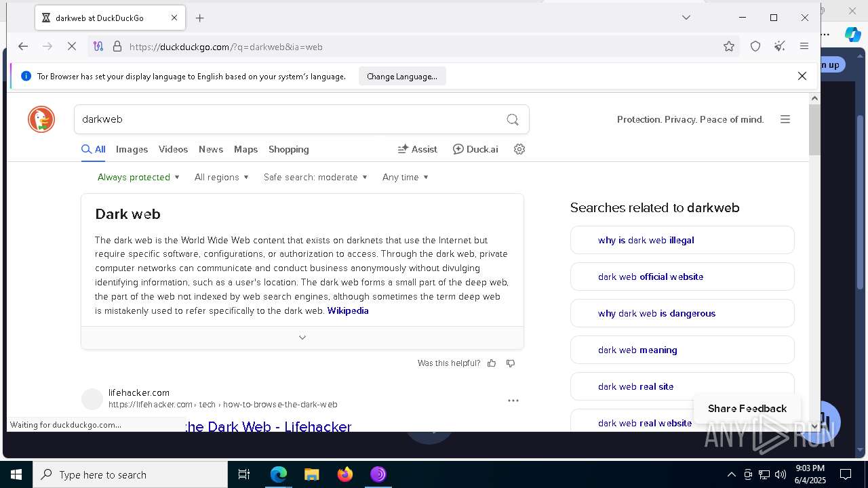The width and height of the screenshot is (868, 488).
Task: Open the DuckDuckGo hamburger side menu
Action: pos(785,119)
